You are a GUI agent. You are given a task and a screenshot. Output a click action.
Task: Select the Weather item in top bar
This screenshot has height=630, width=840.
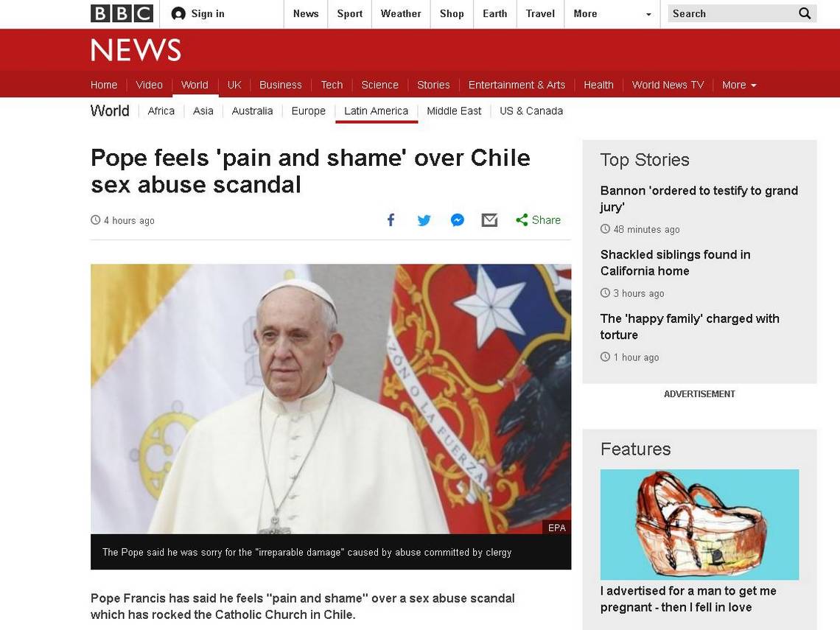click(401, 14)
